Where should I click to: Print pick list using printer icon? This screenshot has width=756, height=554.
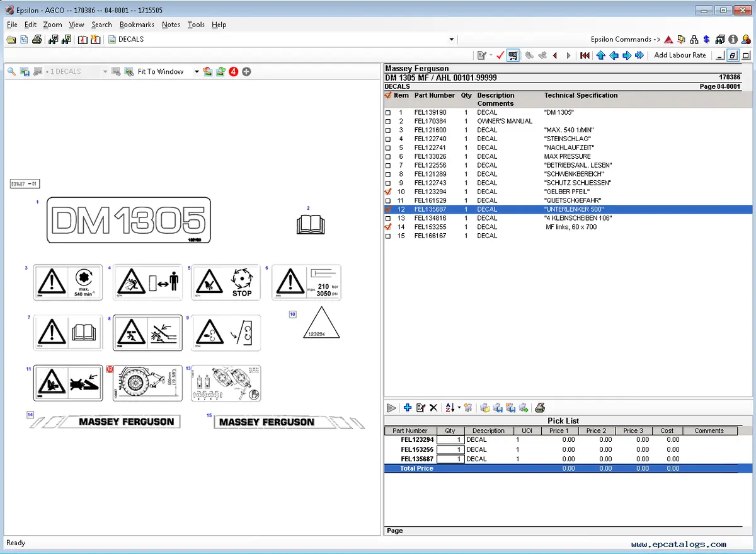(540, 408)
